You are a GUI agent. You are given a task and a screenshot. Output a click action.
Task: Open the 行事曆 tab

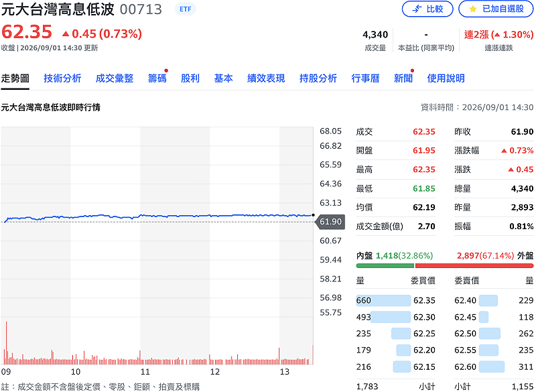365,78
